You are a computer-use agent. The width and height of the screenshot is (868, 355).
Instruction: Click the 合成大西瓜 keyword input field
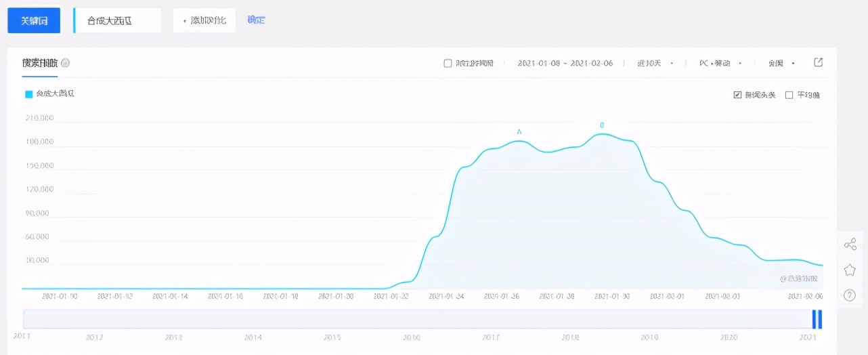tap(118, 20)
